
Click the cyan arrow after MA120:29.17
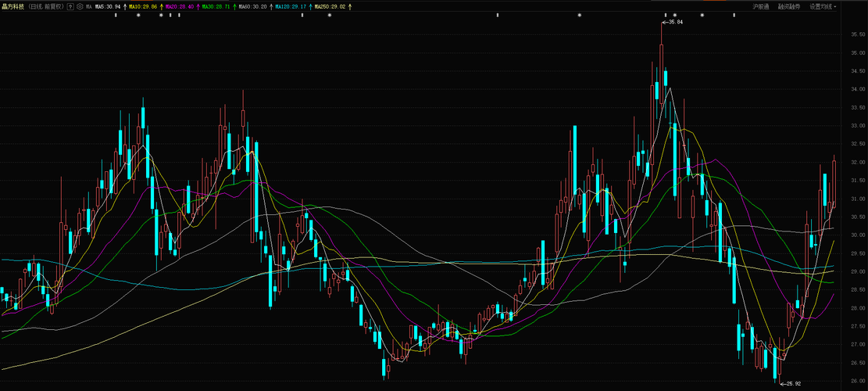pos(310,6)
